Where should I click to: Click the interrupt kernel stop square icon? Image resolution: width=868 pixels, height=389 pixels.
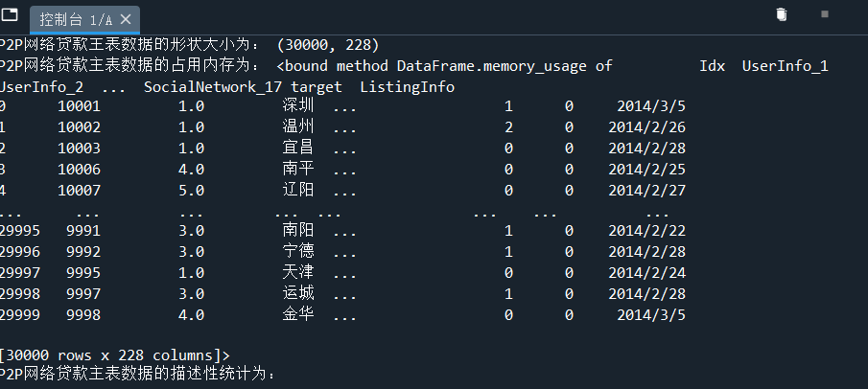(x=825, y=14)
